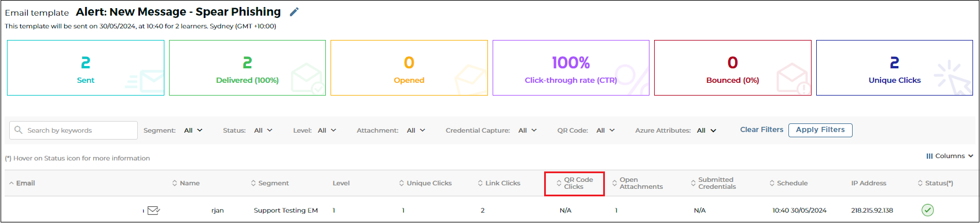The width and height of the screenshot is (980, 223).
Task: Click the Apply Filters button
Action: click(x=820, y=130)
